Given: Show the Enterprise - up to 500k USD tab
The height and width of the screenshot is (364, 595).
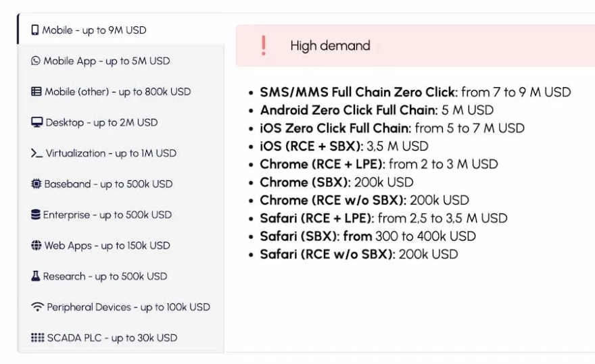Looking at the screenshot, I should [x=108, y=215].
